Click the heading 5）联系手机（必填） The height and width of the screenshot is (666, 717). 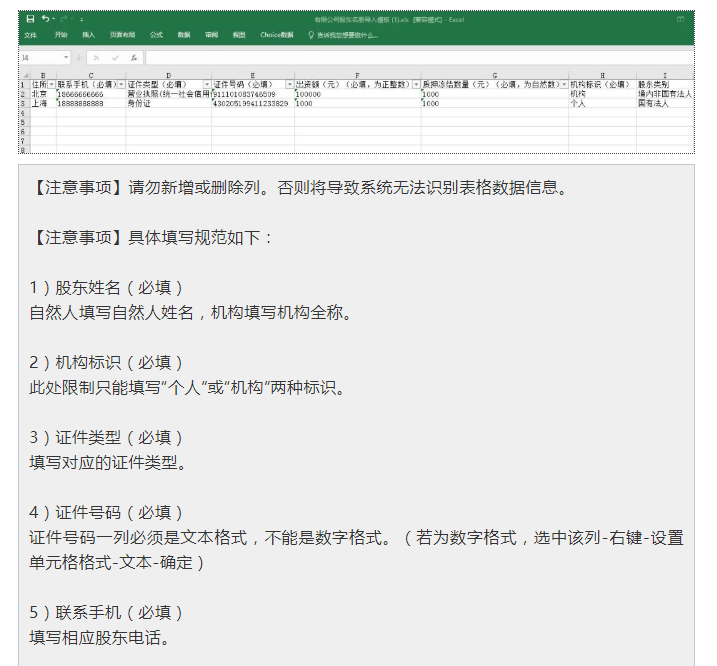(106, 612)
